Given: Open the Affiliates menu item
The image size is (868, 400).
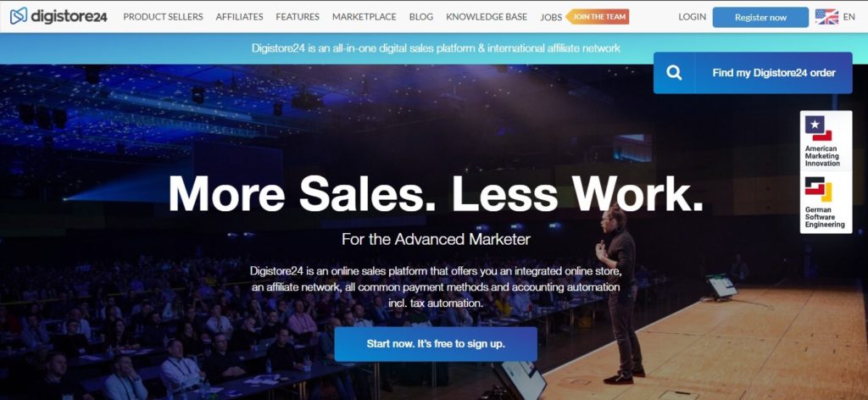Looking at the screenshot, I should 239,17.
